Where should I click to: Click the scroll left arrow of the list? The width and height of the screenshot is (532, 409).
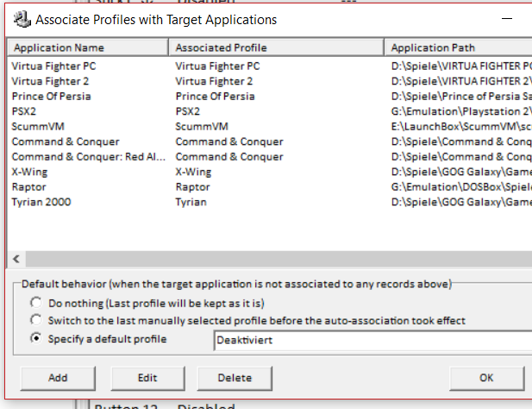tap(16, 259)
